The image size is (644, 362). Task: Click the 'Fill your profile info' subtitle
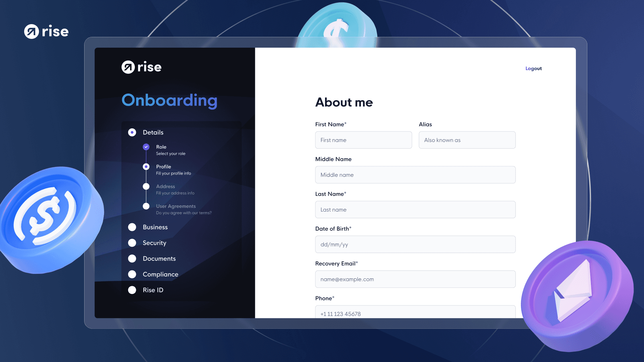[x=173, y=174]
